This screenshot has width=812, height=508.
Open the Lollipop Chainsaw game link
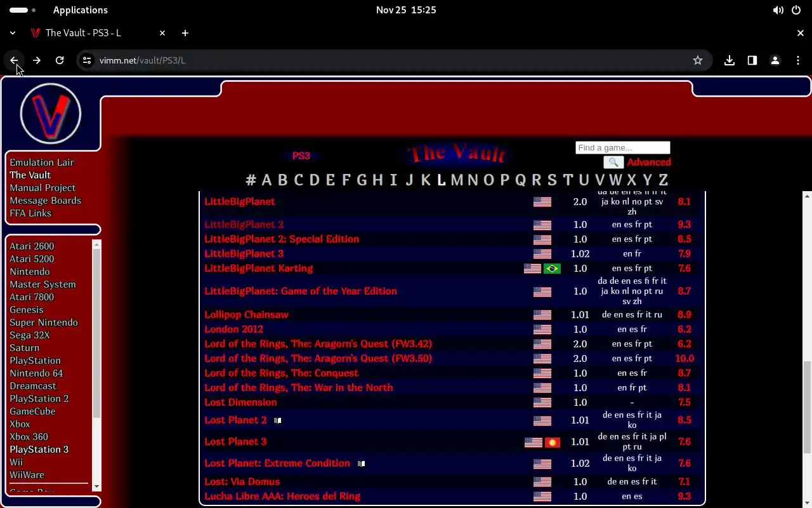pyautogui.click(x=246, y=315)
